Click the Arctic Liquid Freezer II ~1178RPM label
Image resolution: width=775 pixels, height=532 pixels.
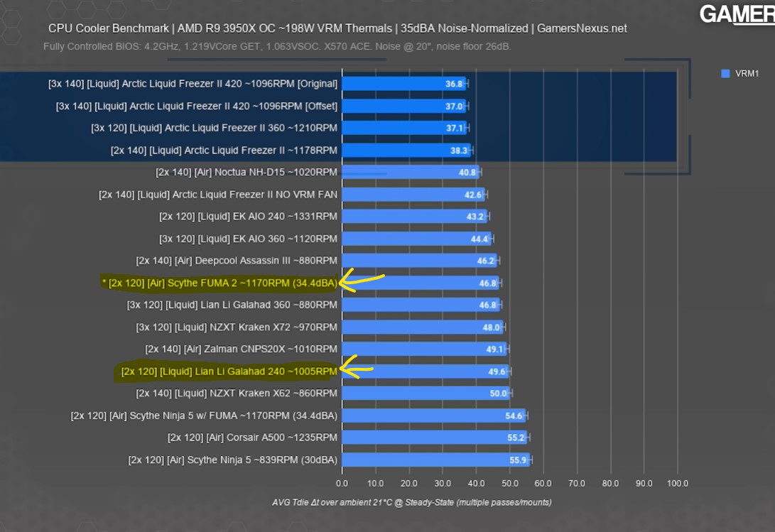tap(224, 151)
